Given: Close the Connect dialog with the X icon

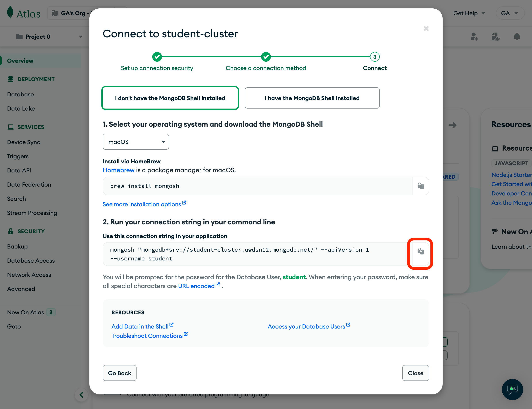Looking at the screenshot, I should pyautogui.click(x=426, y=29).
